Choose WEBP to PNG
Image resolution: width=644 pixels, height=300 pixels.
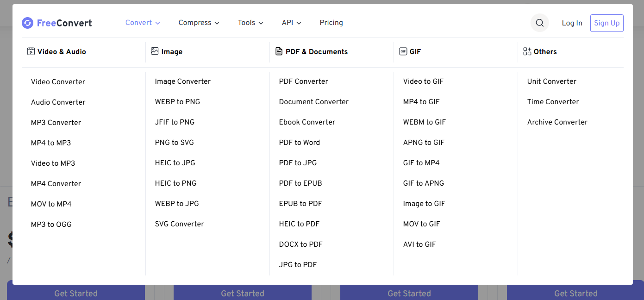click(x=178, y=102)
